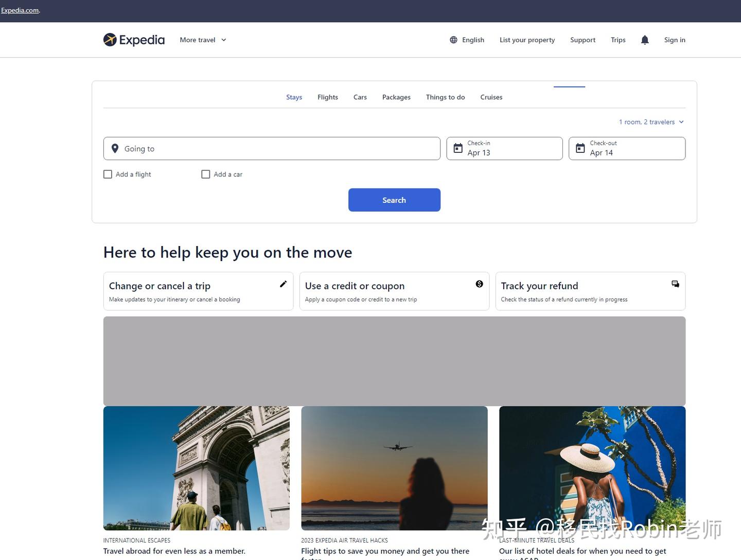Click the location pin icon in Going to
This screenshot has height=560, width=741.
pos(115,148)
